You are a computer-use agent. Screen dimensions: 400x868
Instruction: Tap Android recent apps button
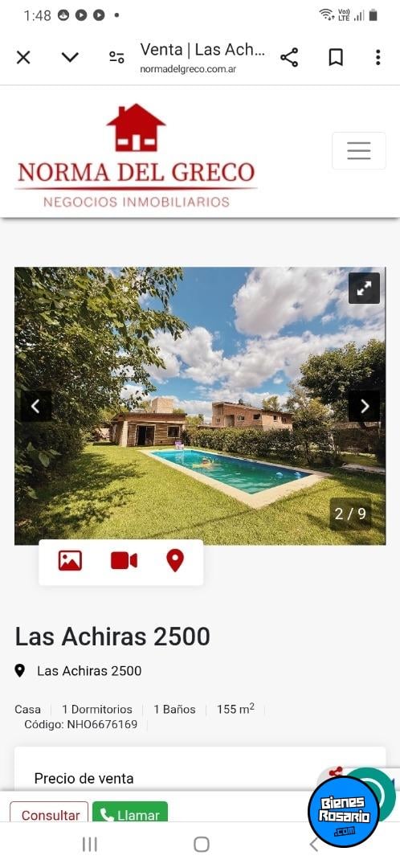pos(90,844)
